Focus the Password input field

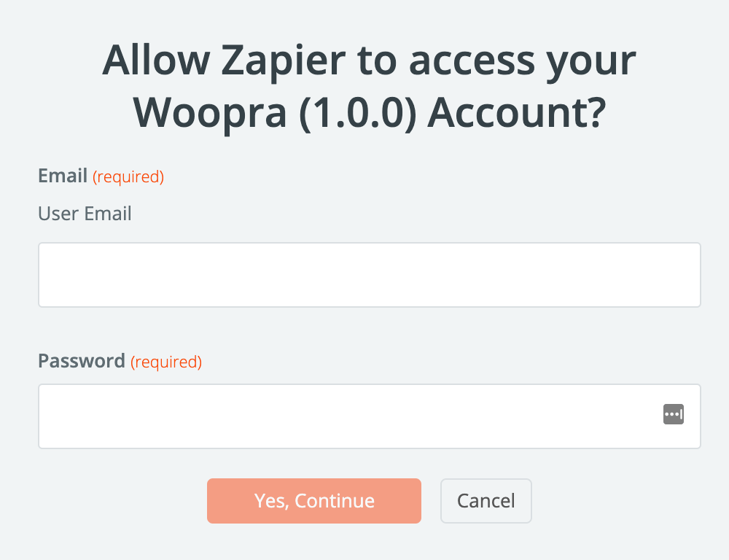(x=369, y=416)
